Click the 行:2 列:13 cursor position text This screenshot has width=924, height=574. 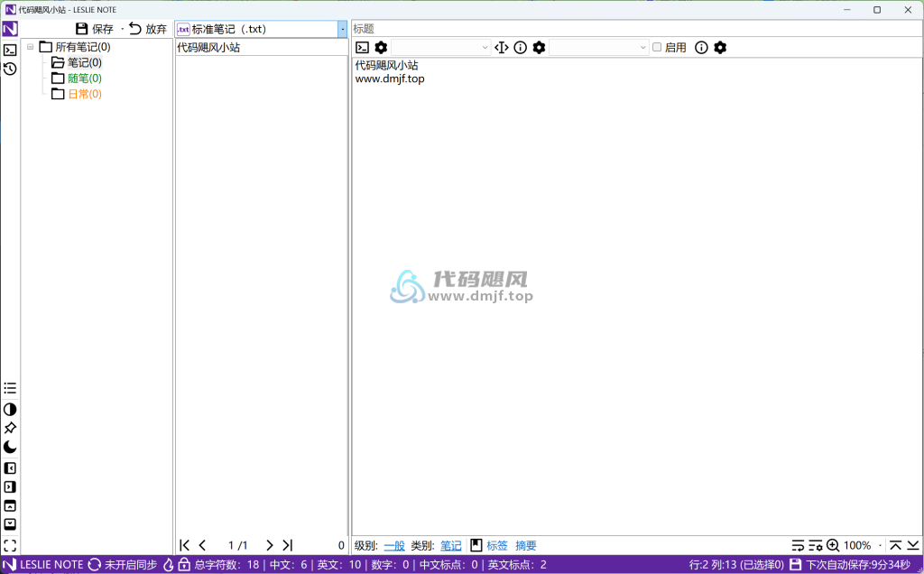(736, 565)
